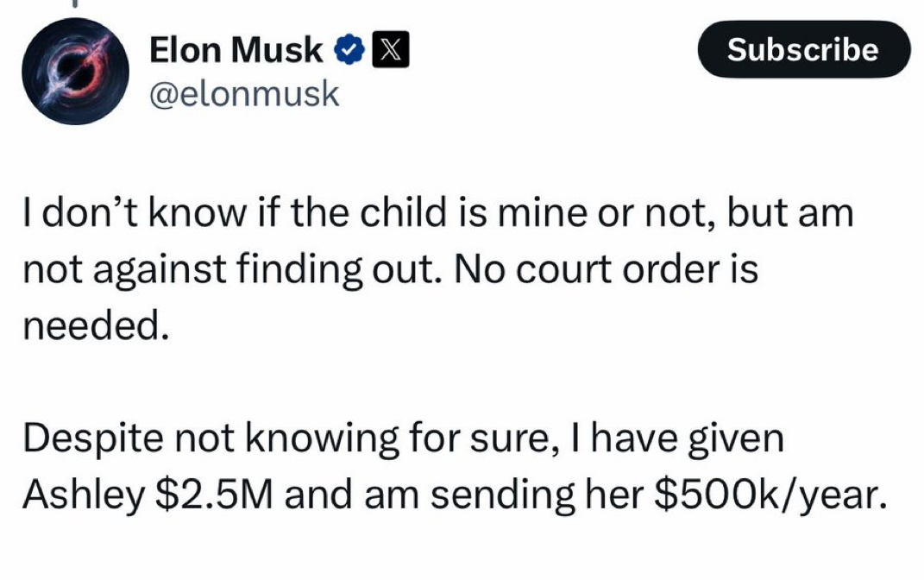Screen dimensions: 924x580
Task: Open Elon Musk's black hole profile picture
Action: pyautogui.click(x=75, y=72)
